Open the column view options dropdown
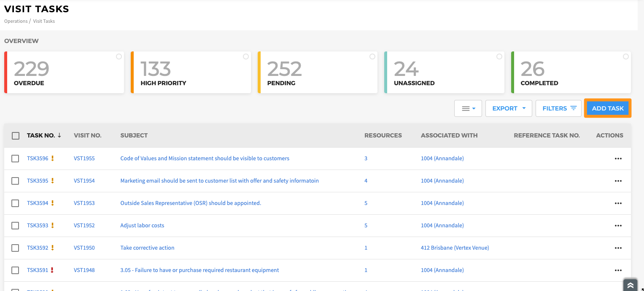The height and width of the screenshot is (291, 644). click(x=468, y=108)
